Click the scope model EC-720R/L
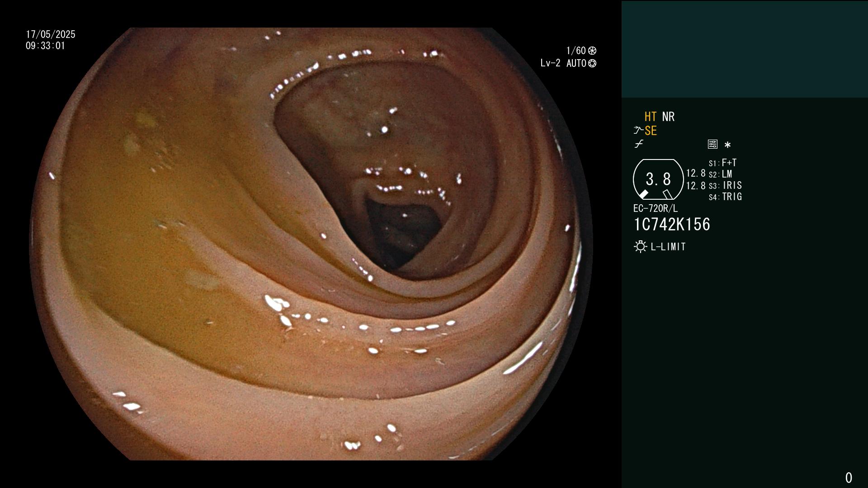Screen dimensions: 868x488 pos(656,208)
